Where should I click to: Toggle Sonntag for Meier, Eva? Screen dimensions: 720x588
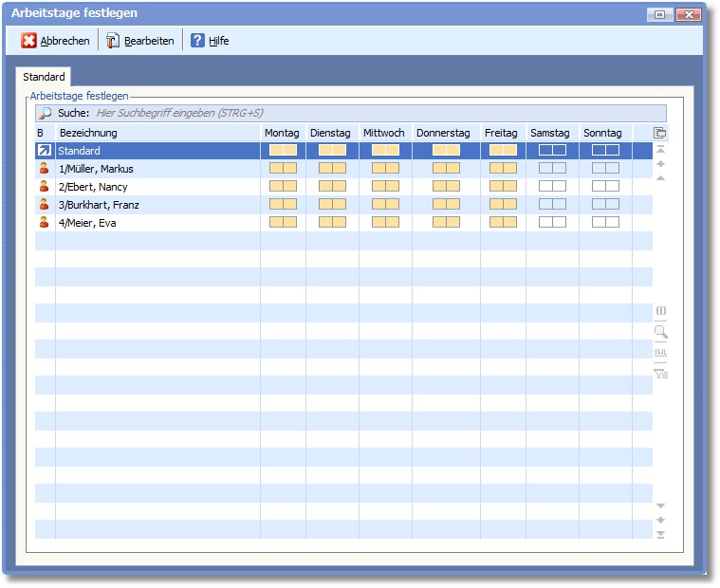(x=605, y=223)
